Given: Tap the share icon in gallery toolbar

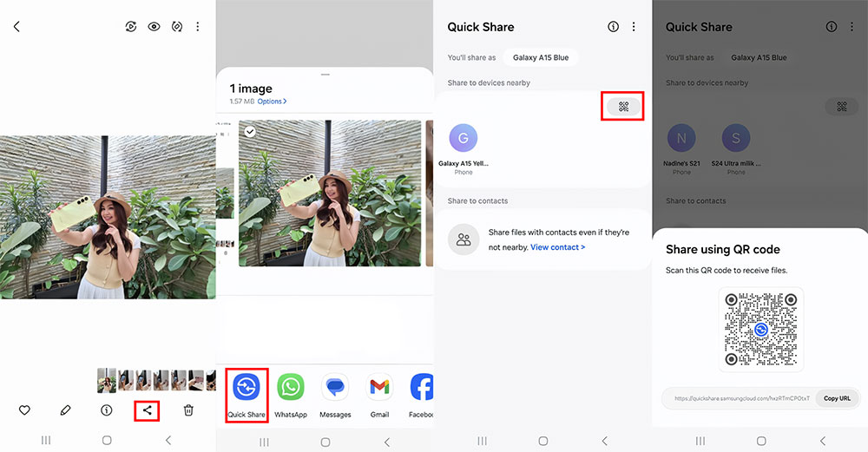Looking at the screenshot, I should (148, 409).
